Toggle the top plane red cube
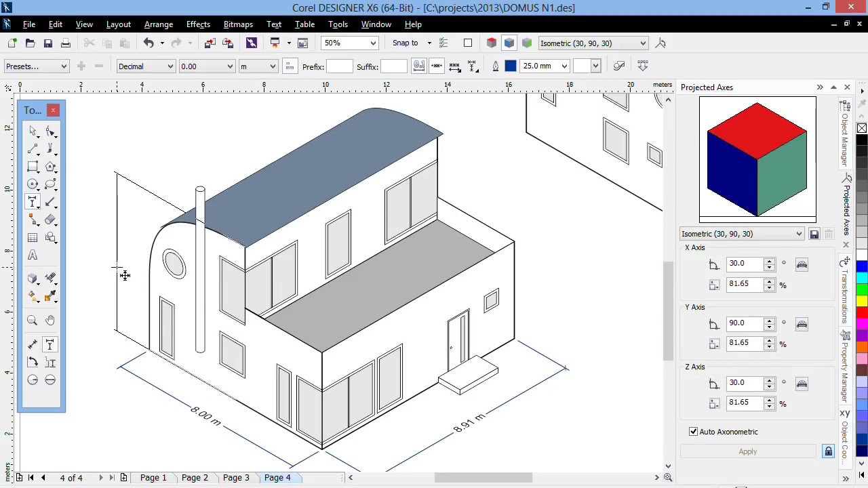The width and height of the screenshot is (868, 488). [492, 43]
